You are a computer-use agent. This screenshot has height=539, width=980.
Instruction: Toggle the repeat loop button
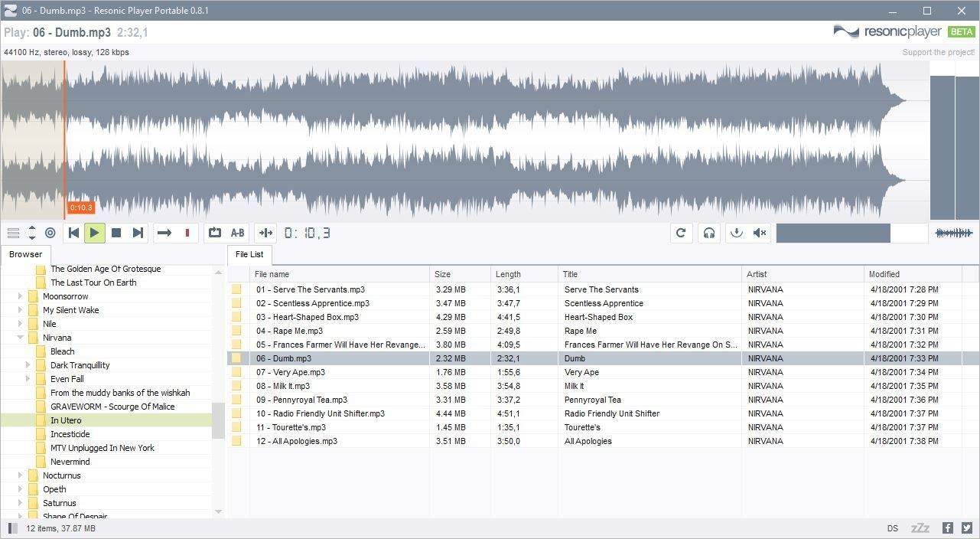tap(215, 233)
